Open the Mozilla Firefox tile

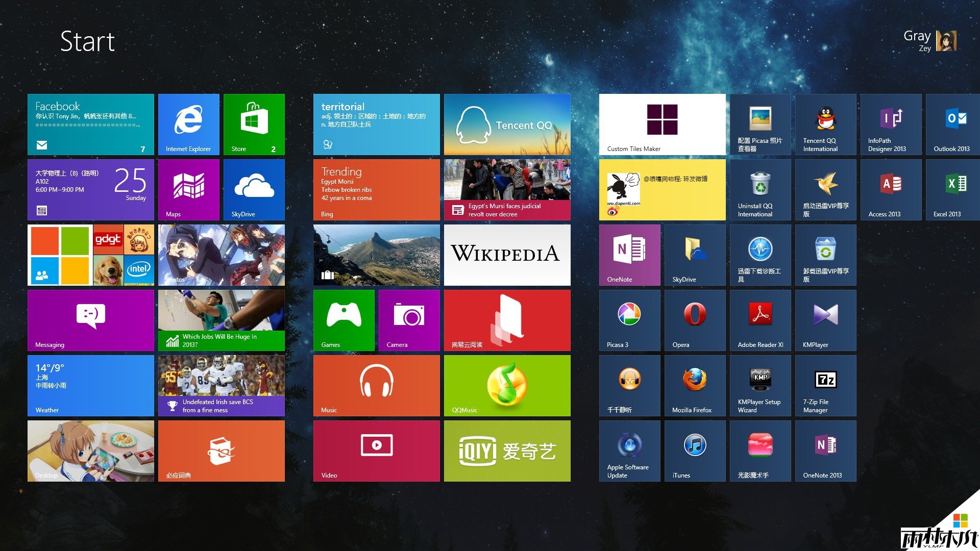695,385
